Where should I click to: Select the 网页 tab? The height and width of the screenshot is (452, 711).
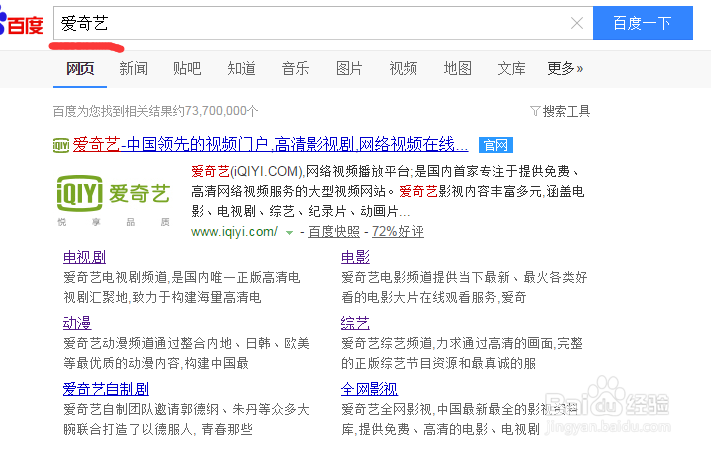(80, 68)
